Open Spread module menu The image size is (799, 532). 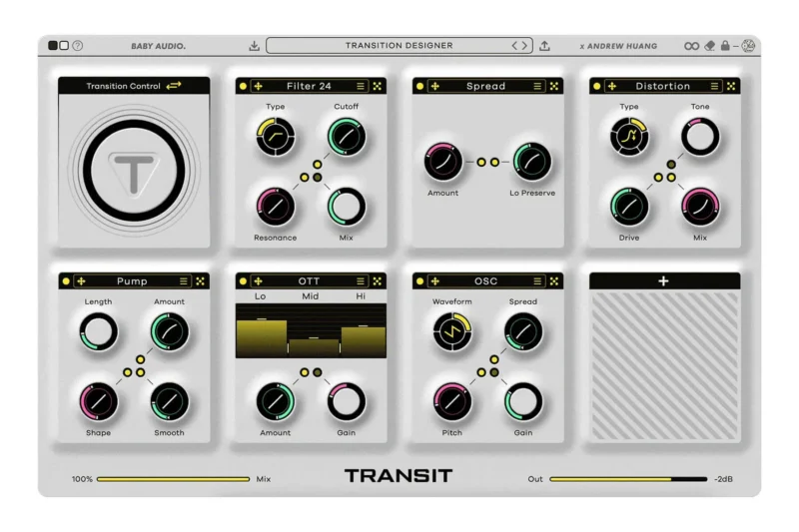point(537,86)
